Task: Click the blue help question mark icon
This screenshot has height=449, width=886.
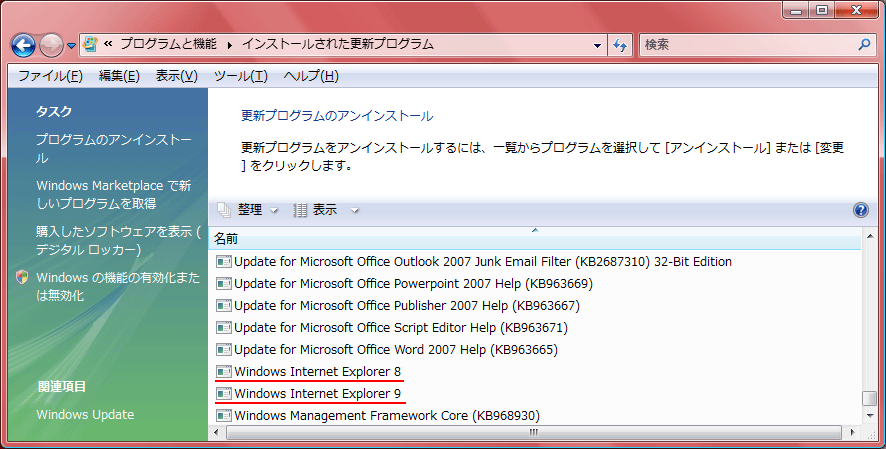Action: tap(861, 210)
